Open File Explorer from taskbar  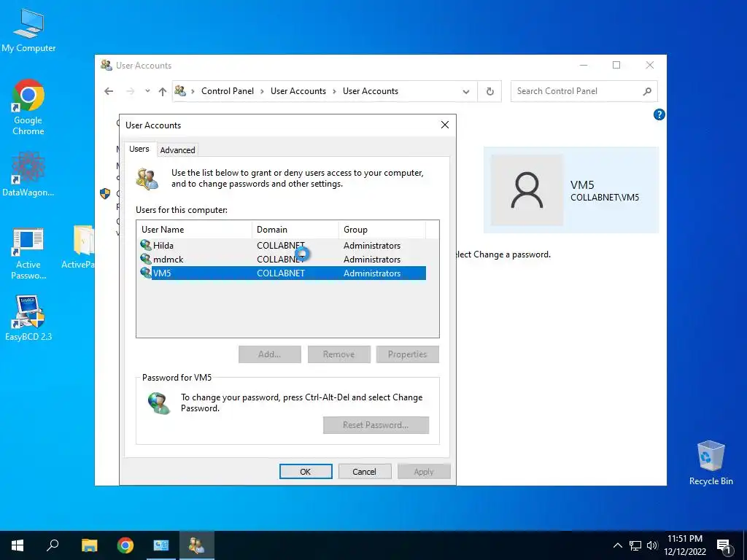[89, 545]
